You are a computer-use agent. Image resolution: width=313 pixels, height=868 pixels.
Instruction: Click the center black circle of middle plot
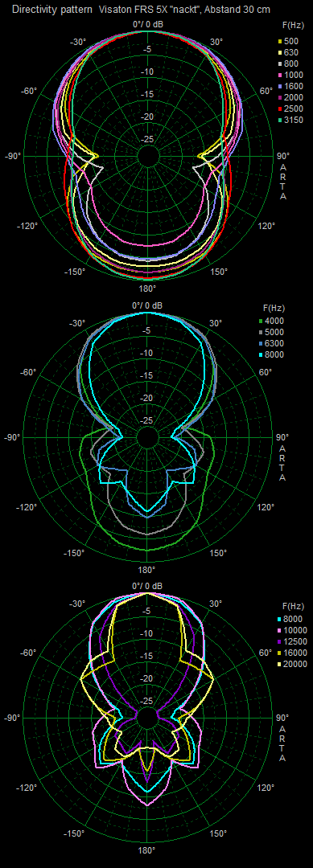[146, 437]
